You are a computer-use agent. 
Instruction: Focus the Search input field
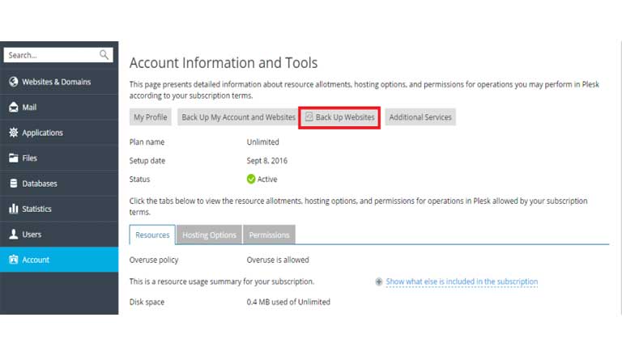tap(58, 55)
